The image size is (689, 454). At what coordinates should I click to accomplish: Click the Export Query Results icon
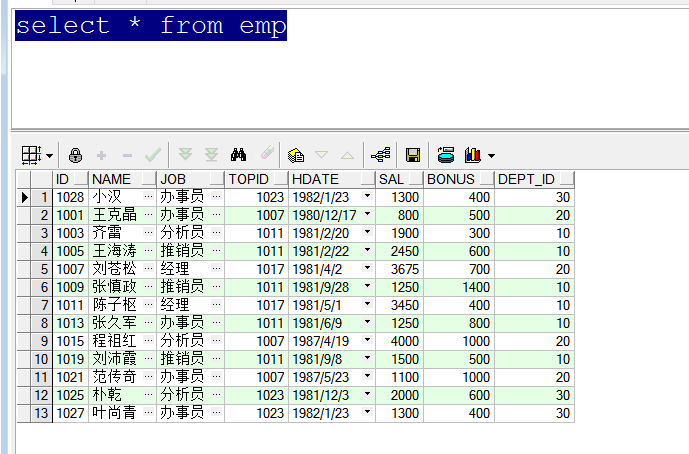coord(446,155)
